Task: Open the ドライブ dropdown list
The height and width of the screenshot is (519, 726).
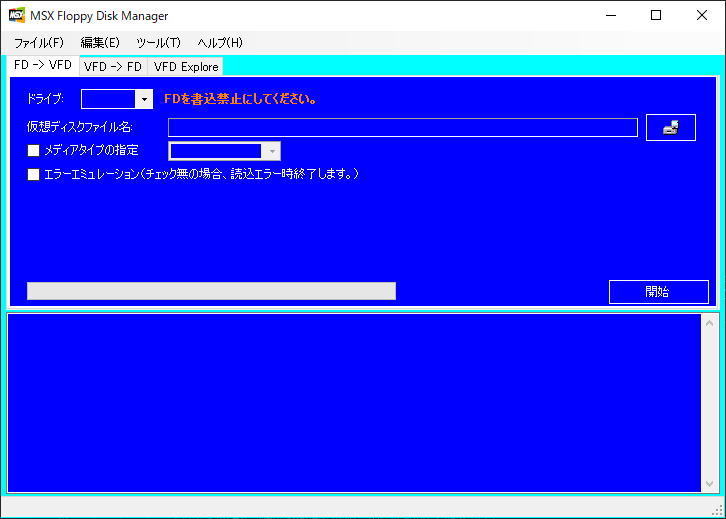Action: 144,99
